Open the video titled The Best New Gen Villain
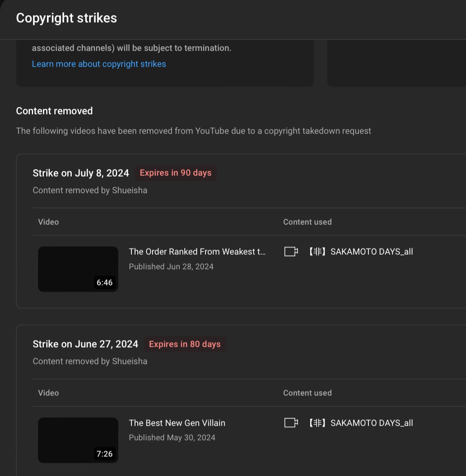 click(177, 423)
